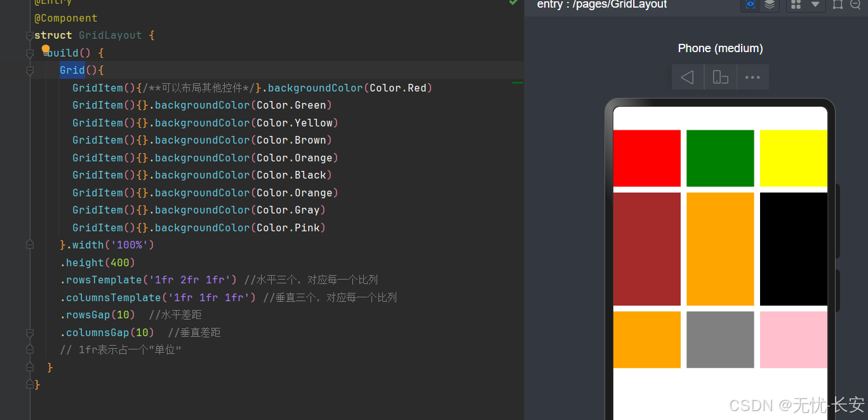Click the '100%' width string
868x420 pixels.
(130, 245)
